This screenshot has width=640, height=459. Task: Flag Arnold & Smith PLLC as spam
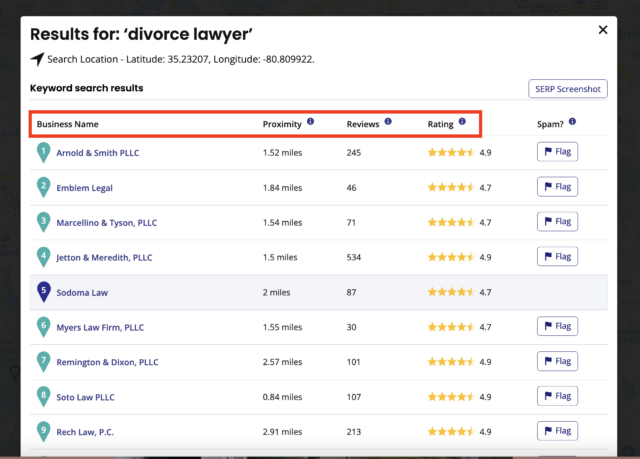(557, 152)
